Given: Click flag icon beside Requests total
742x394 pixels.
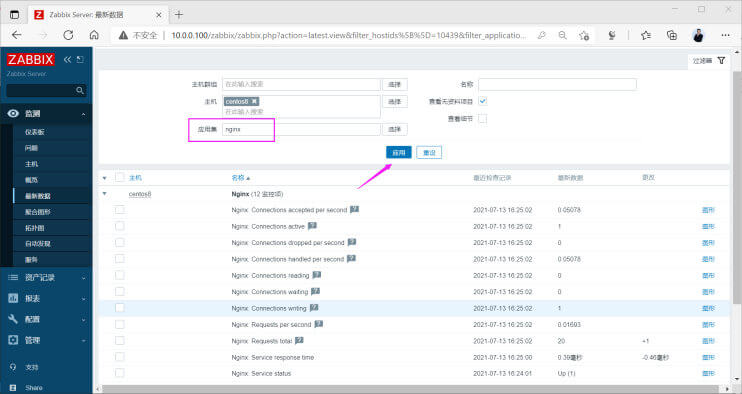Looking at the screenshot, I should pyautogui.click(x=299, y=340).
